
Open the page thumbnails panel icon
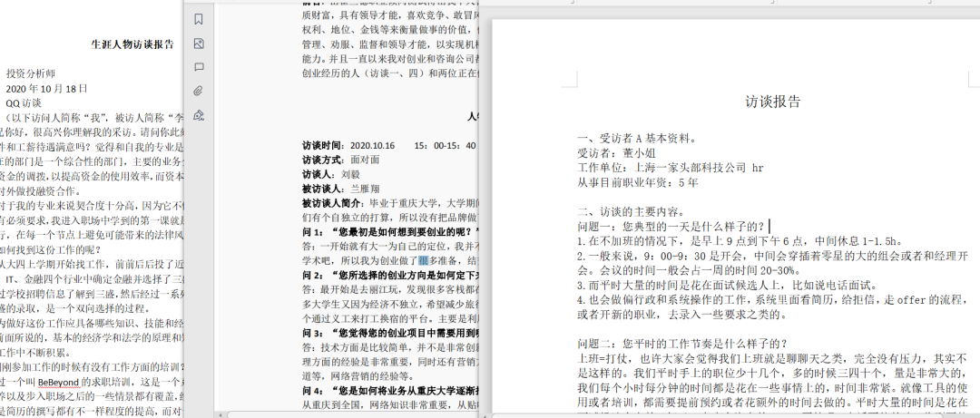[x=199, y=44]
